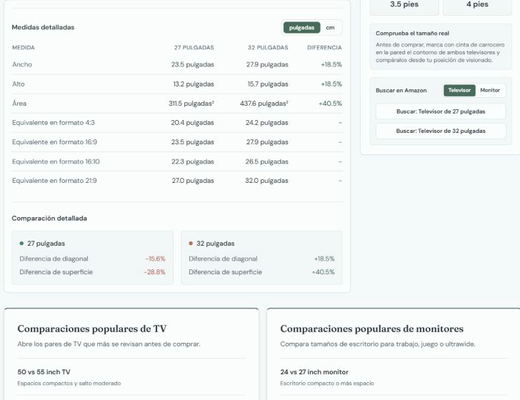The image size is (520, 400).
Task: Click Buscar: Televisor de 32 pulgadas
Action: tap(441, 131)
